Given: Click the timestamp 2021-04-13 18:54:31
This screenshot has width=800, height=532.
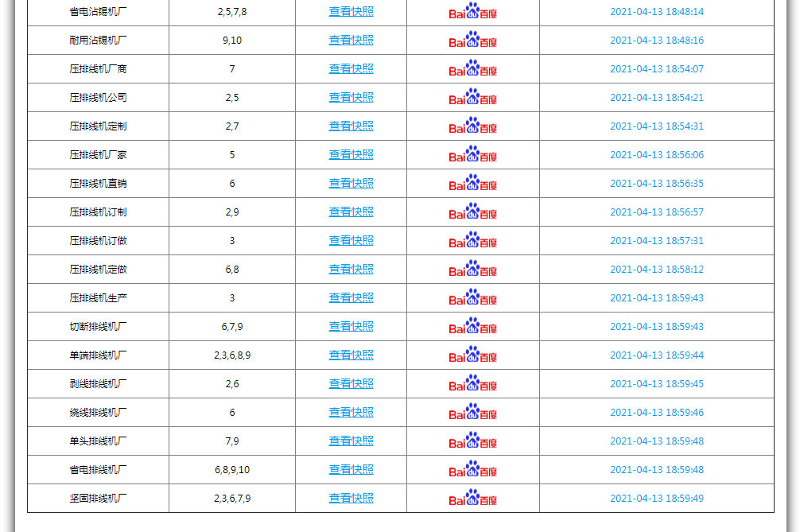Looking at the screenshot, I should click(x=657, y=126).
